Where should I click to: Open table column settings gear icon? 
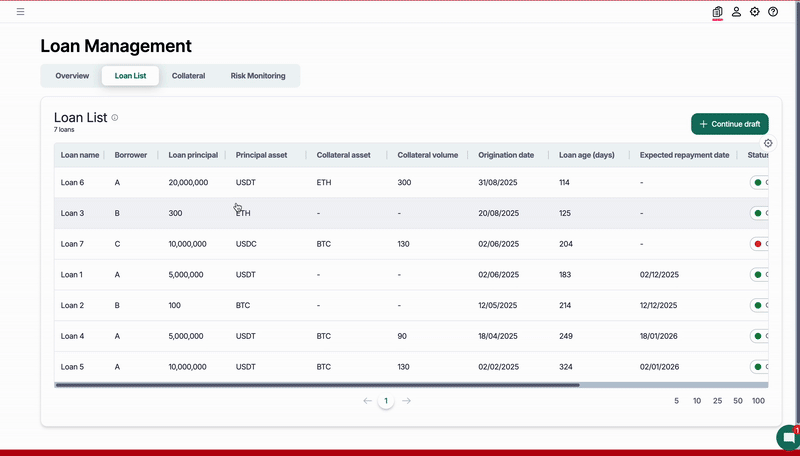[x=768, y=143]
